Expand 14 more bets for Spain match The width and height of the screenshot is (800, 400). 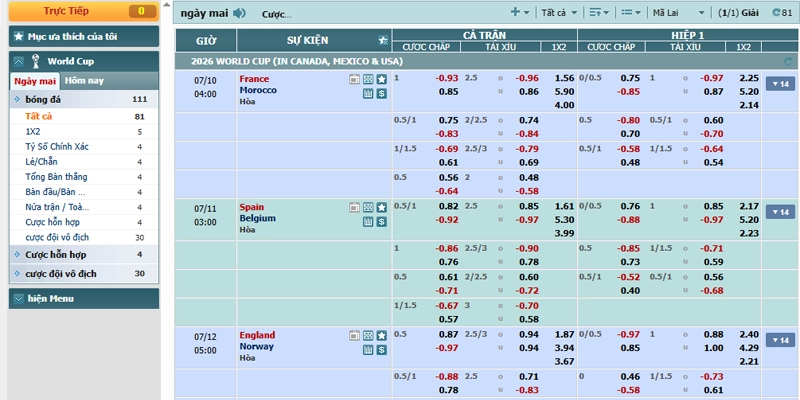coord(780,212)
